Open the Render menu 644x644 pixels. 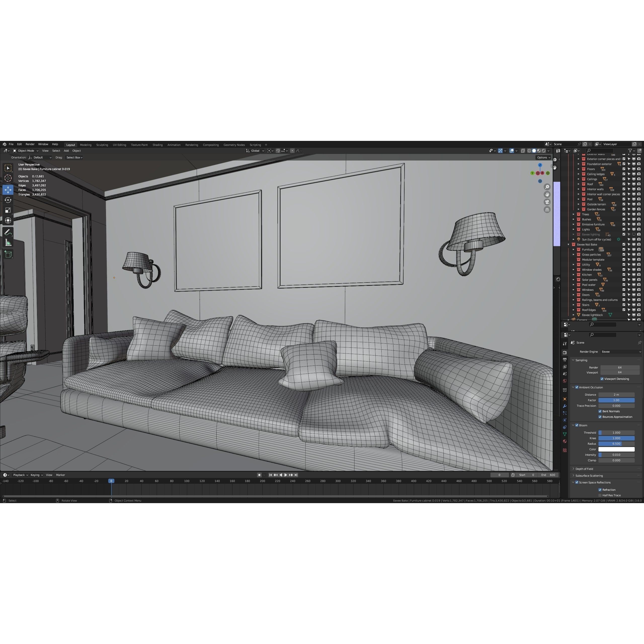tap(30, 144)
